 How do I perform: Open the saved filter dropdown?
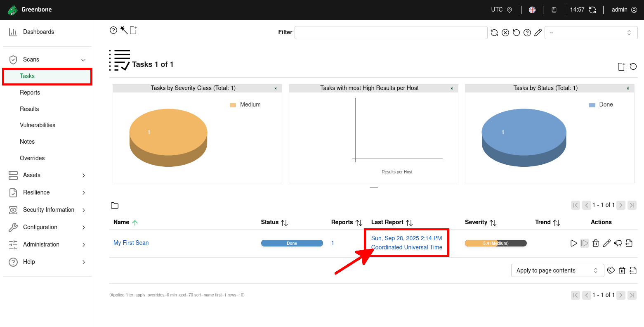(x=591, y=33)
